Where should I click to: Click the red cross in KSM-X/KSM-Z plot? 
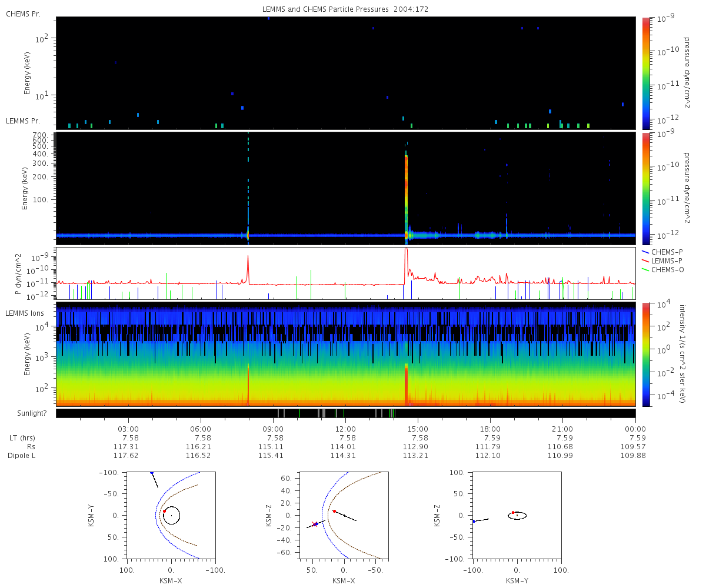pyautogui.click(x=314, y=523)
